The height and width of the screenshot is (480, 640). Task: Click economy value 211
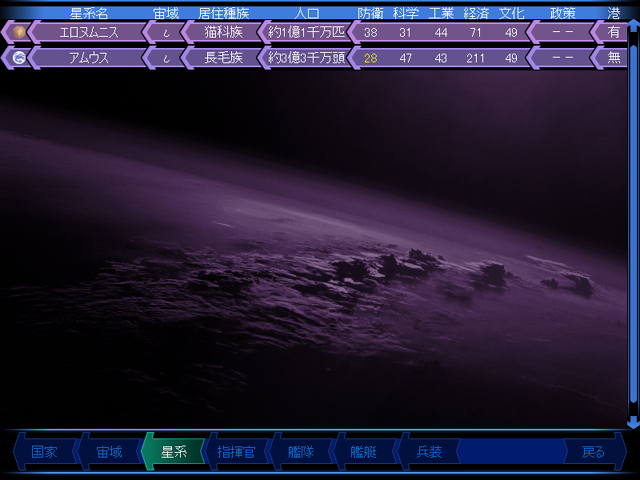click(476, 58)
